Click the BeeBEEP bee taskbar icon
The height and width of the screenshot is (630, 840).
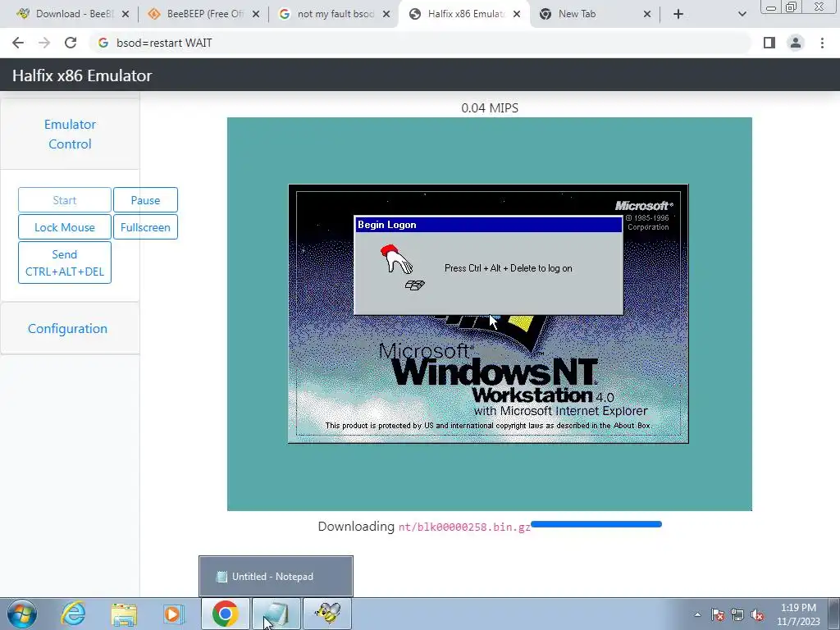point(327,614)
